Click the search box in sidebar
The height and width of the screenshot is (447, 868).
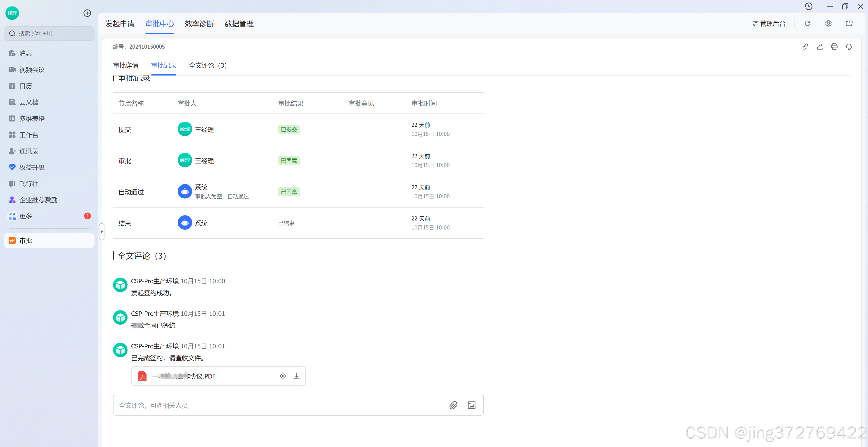[x=49, y=33]
